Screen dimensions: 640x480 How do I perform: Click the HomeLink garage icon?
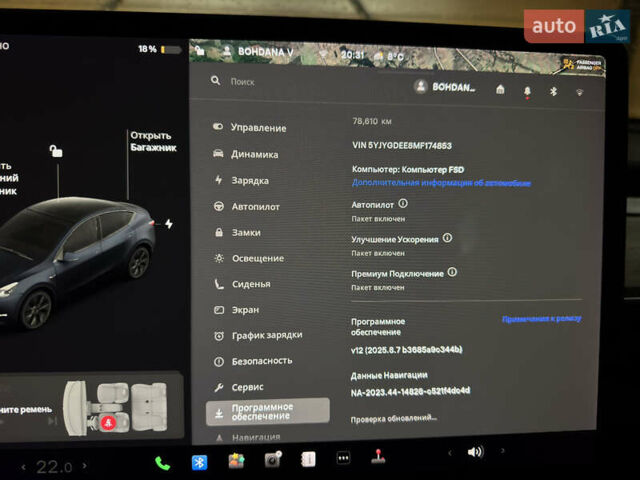click(500, 89)
